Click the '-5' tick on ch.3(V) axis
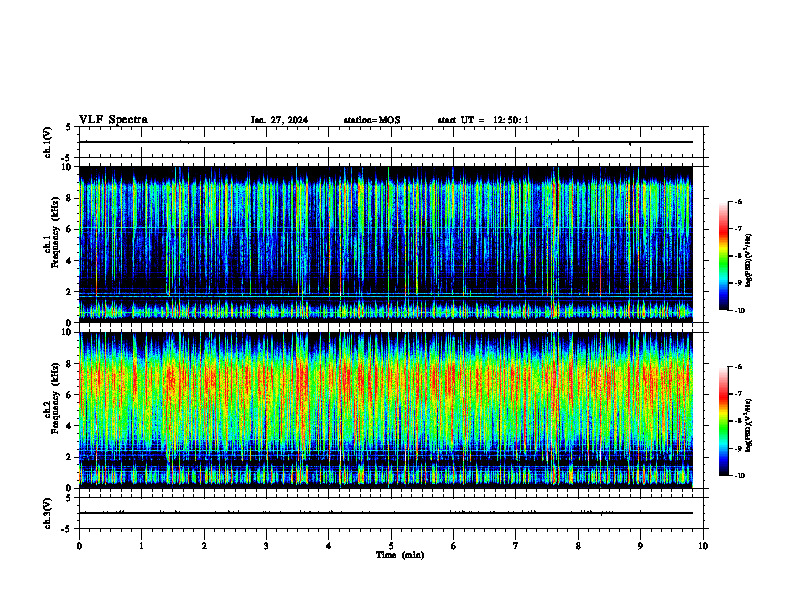 (x=67, y=529)
